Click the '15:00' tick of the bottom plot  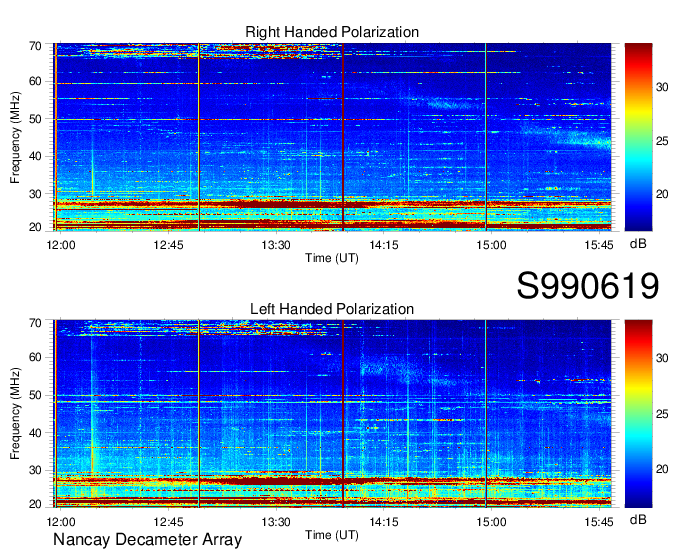click(x=491, y=522)
